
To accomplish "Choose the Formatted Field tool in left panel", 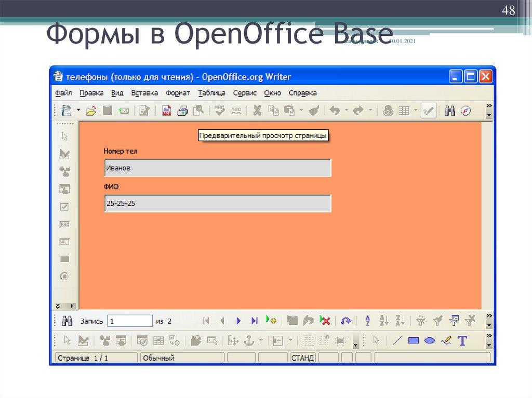I will [64, 242].
